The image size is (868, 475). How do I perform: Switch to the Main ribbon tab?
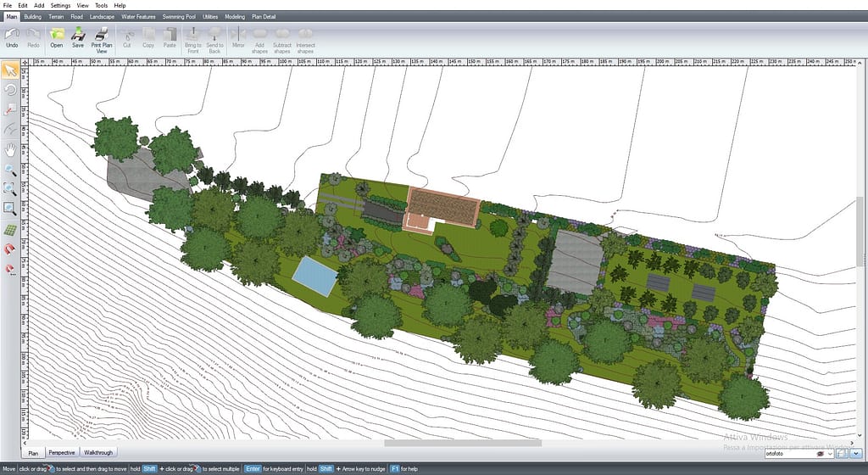coord(11,17)
